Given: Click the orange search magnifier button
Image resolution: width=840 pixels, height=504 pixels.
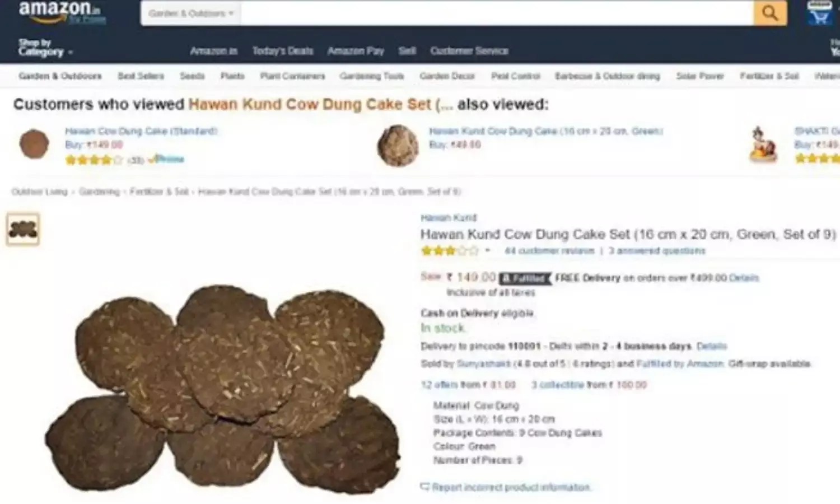Looking at the screenshot, I should click(x=770, y=13).
